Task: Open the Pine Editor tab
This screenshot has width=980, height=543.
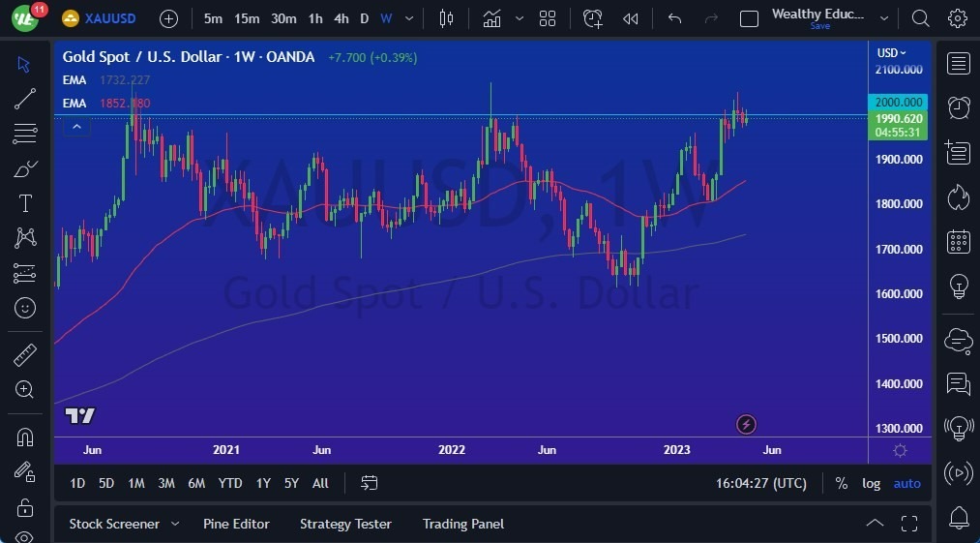Action: (x=236, y=524)
